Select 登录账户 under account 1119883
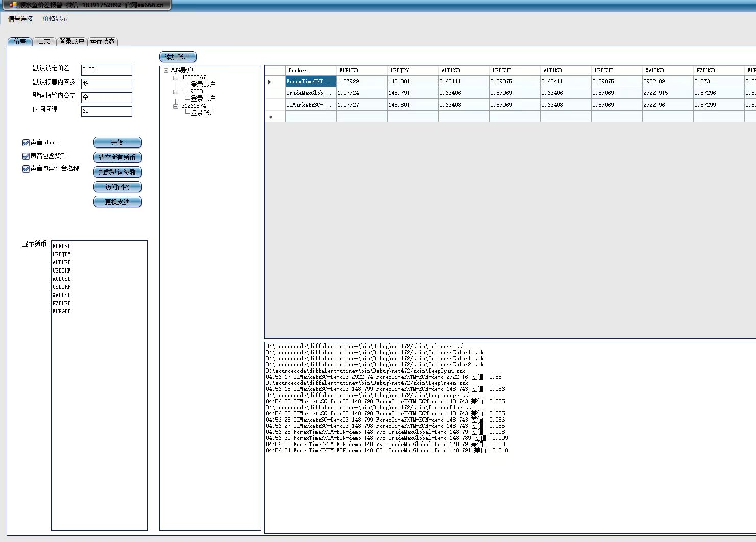 pos(203,98)
